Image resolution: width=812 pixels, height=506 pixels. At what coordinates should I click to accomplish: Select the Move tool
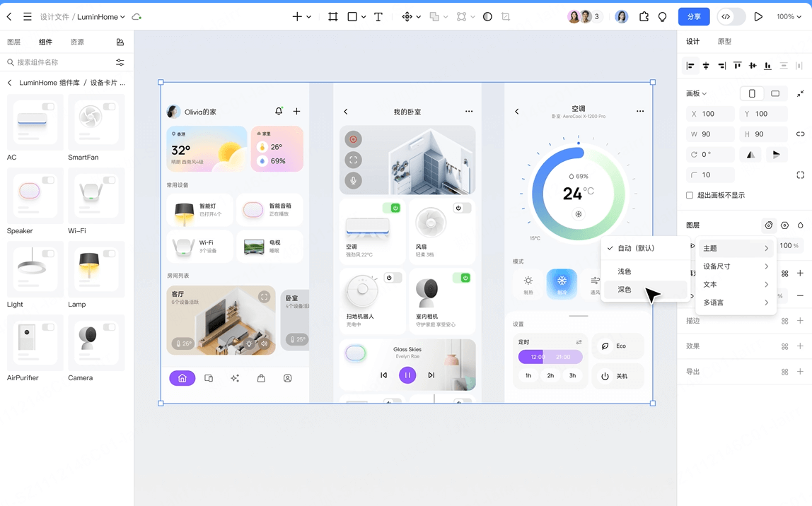[x=407, y=16]
